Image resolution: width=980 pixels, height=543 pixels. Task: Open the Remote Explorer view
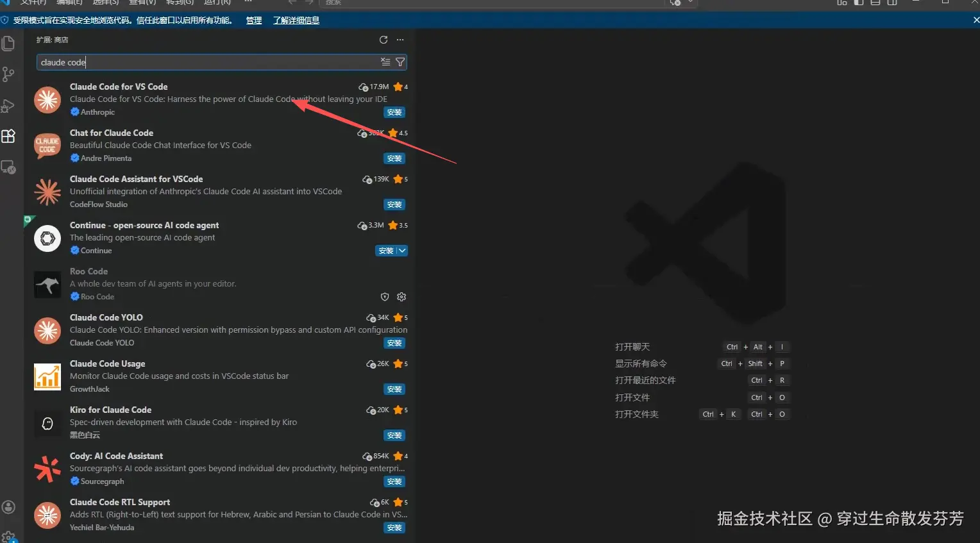[x=8, y=167]
